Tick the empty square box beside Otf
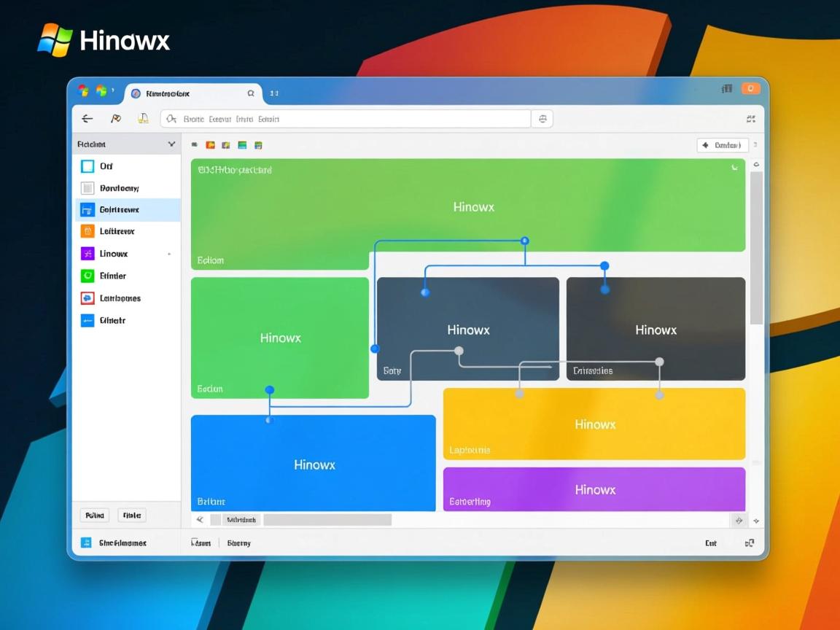The image size is (840, 630). coord(87,166)
